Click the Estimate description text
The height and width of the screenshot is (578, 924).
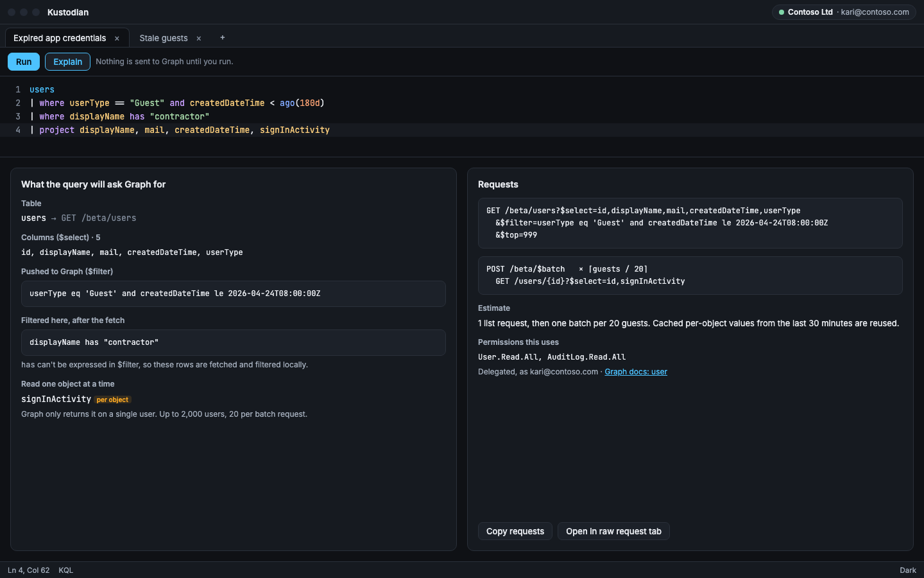tap(689, 323)
